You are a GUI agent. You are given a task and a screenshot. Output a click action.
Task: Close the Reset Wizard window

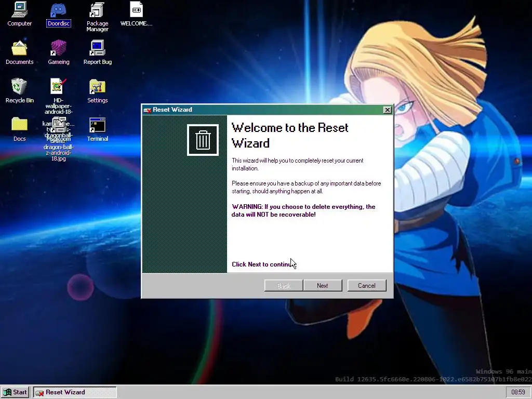(387, 110)
